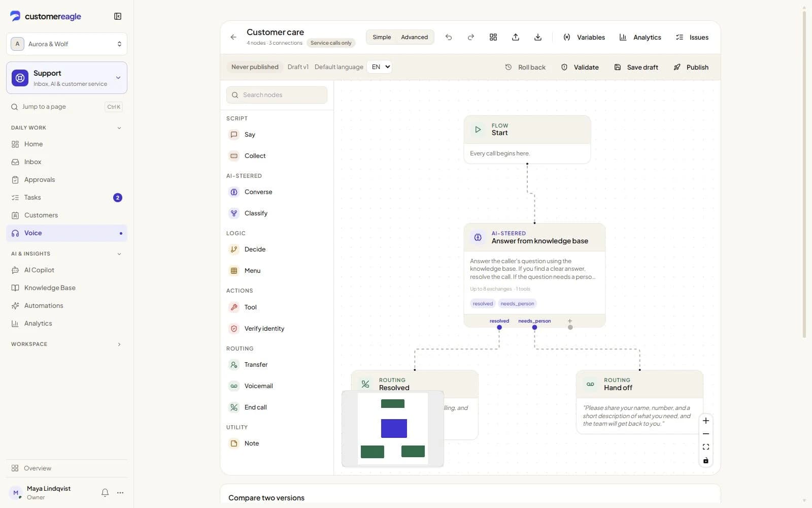
Task: Open the Aurora & Wolf workspace switcher
Action: coord(66,44)
